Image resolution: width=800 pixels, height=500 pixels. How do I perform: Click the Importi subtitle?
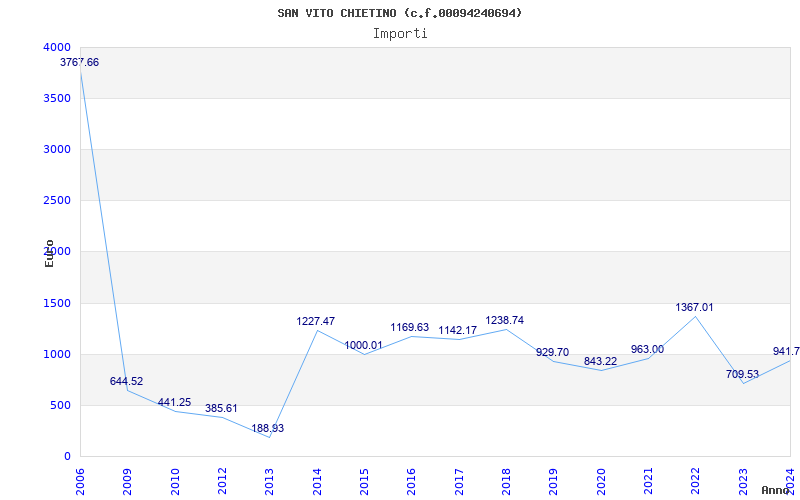tap(400, 33)
